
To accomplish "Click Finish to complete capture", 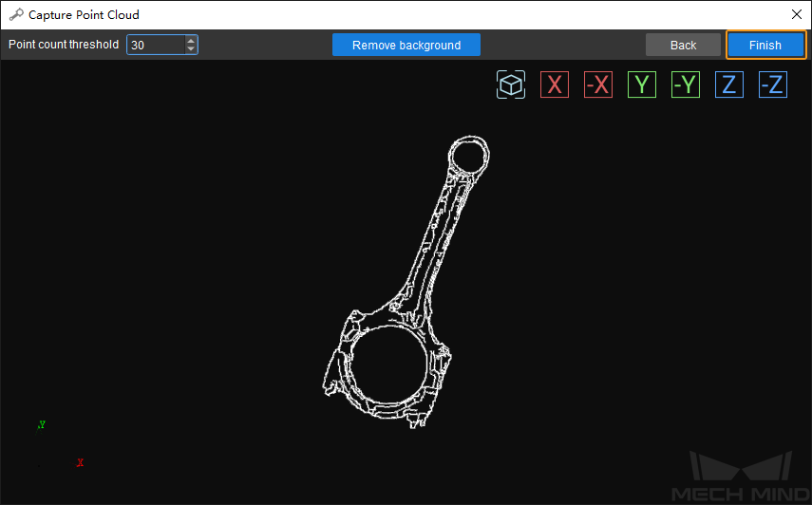I will tap(765, 45).
